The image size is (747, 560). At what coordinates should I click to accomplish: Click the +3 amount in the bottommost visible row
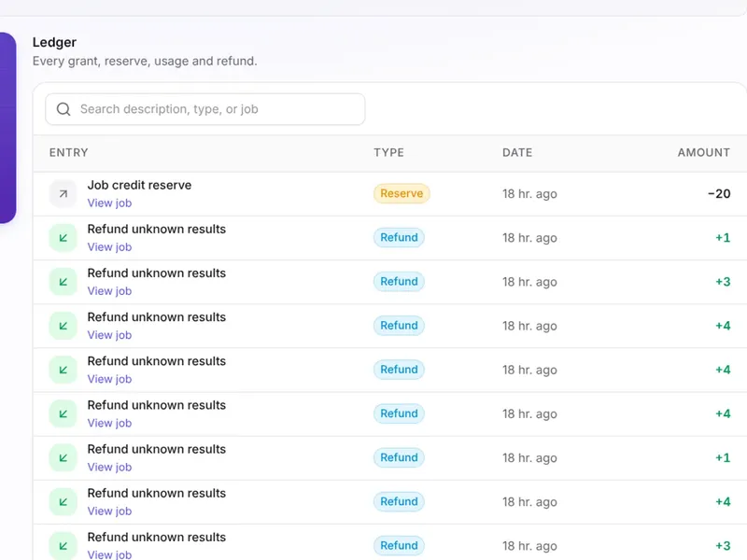click(x=723, y=546)
